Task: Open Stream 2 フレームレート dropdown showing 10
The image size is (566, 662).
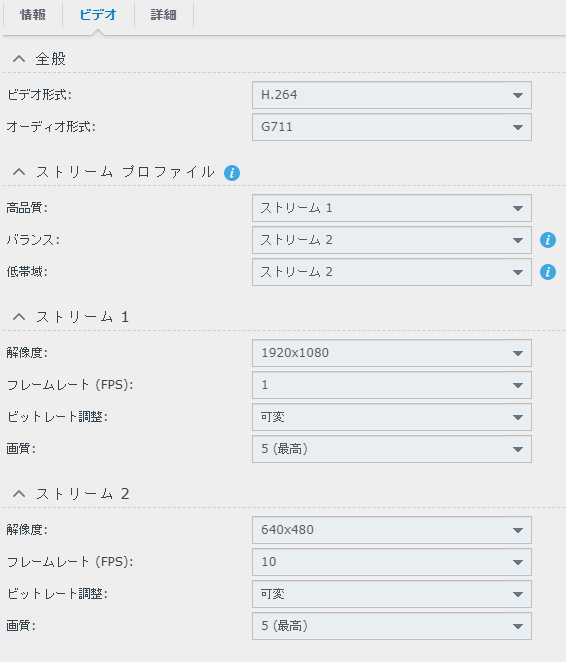Action: [x=392, y=562]
